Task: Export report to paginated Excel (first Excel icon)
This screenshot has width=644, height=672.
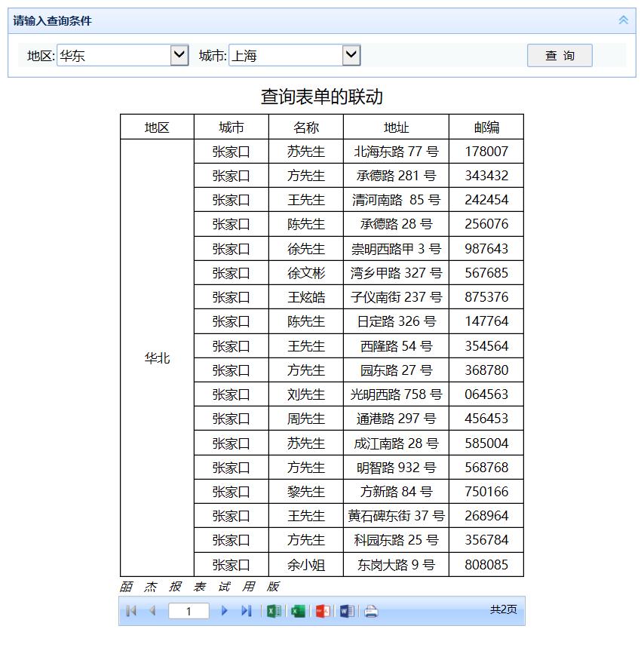Action: pos(274,611)
